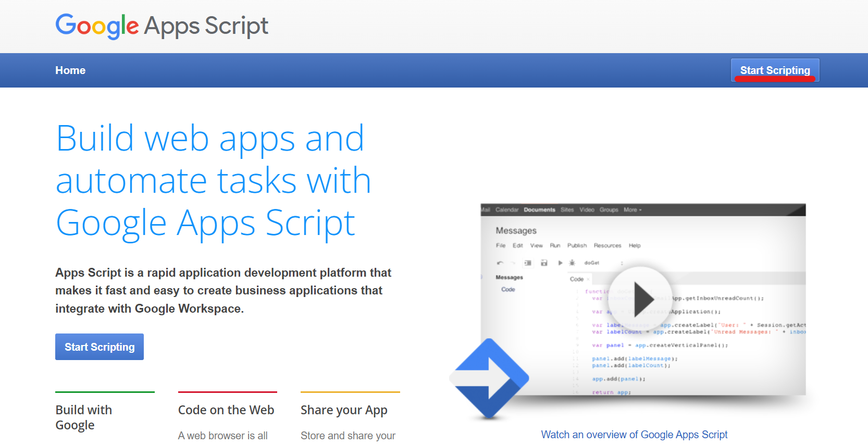
Task: Click the Apps Script description paragraph
Action: click(224, 291)
